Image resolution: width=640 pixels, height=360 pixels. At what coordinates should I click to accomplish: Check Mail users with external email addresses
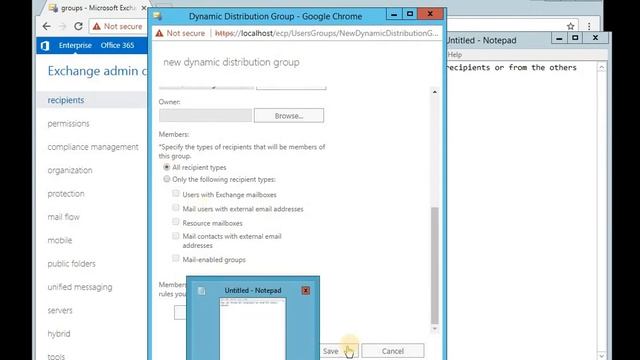pyautogui.click(x=176, y=208)
